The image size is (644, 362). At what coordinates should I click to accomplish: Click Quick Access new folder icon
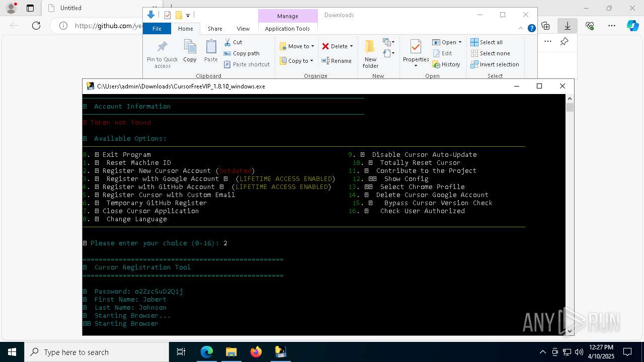tap(178, 15)
